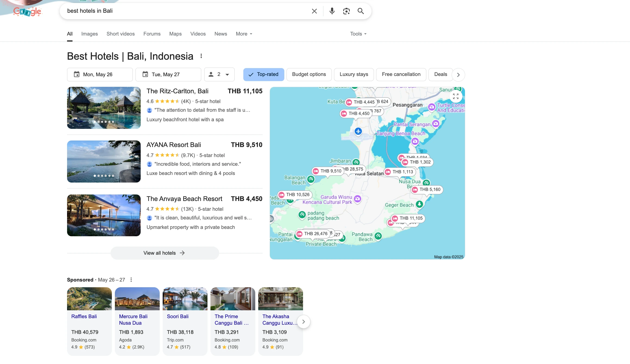Open the Tools dropdown

coord(358,34)
